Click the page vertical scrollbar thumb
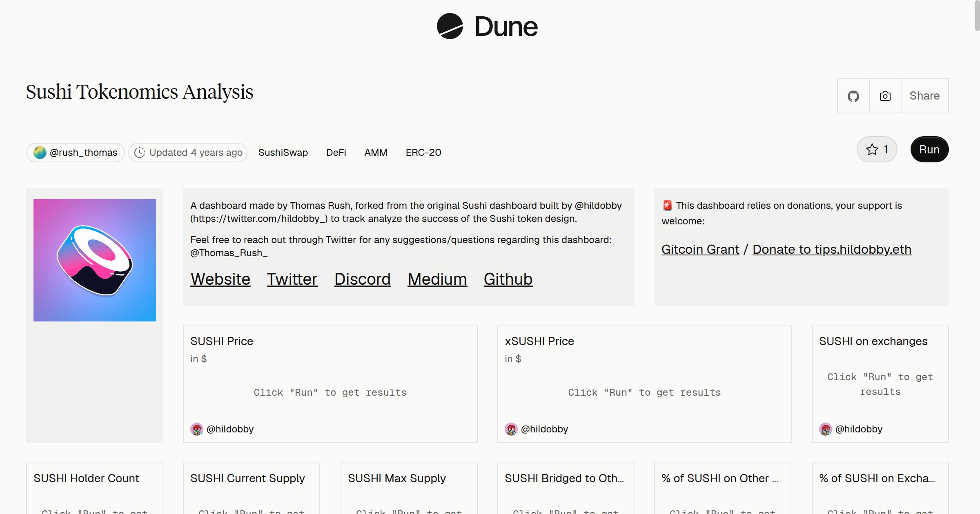980x514 pixels. (977, 16)
